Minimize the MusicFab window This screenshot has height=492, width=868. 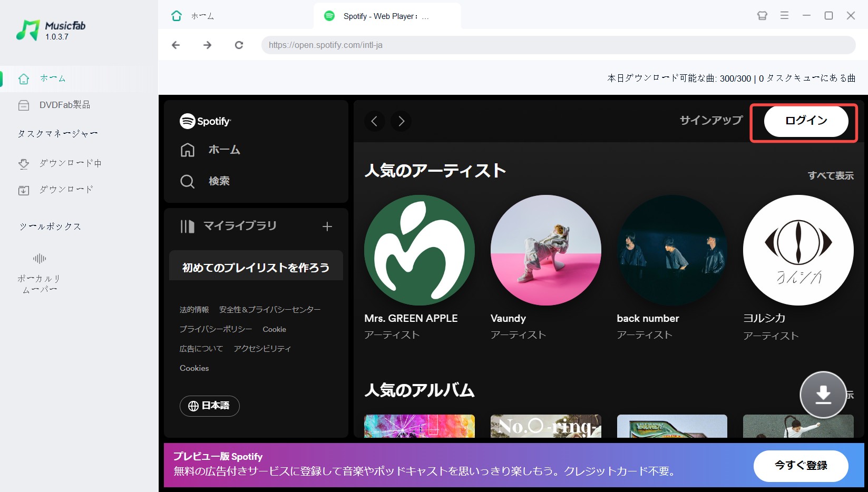pyautogui.click(x=806, y=16)
